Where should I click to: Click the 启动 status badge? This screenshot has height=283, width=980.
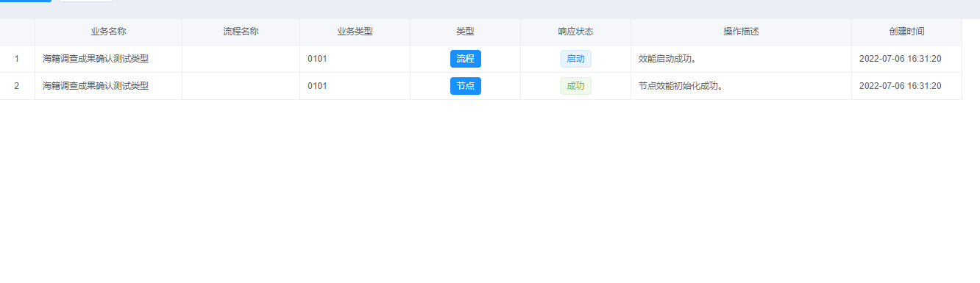575,59
